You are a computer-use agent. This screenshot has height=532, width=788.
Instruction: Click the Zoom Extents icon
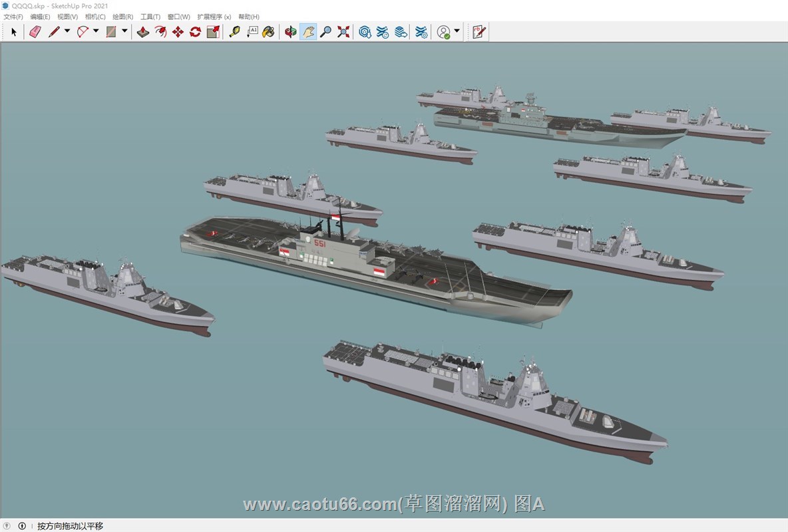coord(343,32)
